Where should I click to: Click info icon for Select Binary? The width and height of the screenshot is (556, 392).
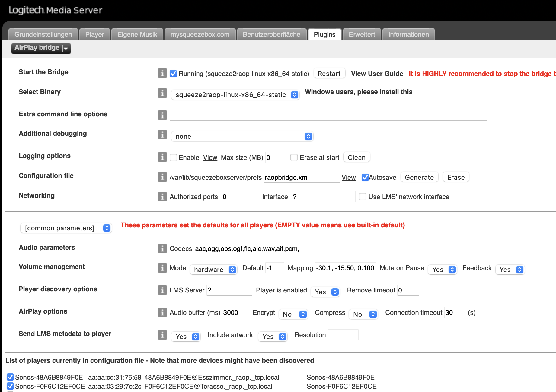pos(162,93)
